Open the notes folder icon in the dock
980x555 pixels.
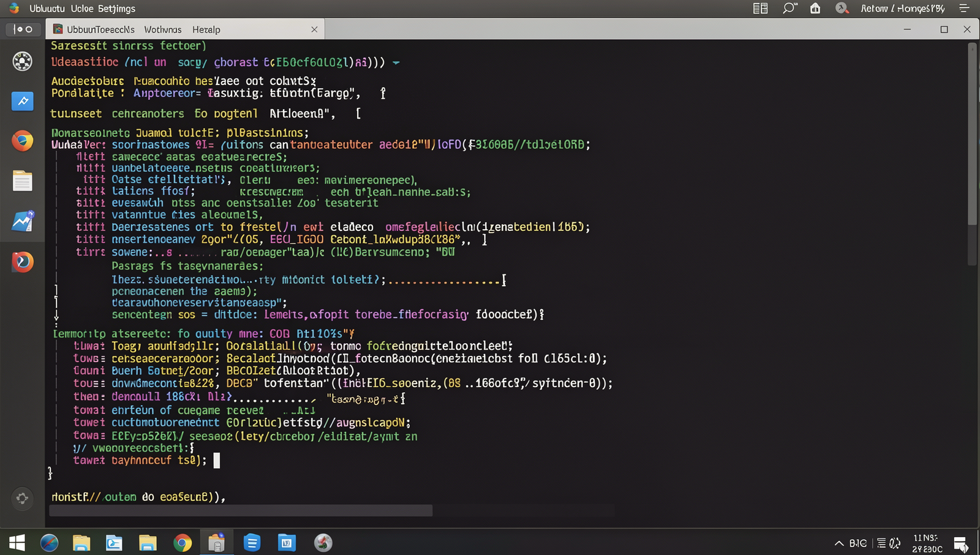tap(23, 181)
